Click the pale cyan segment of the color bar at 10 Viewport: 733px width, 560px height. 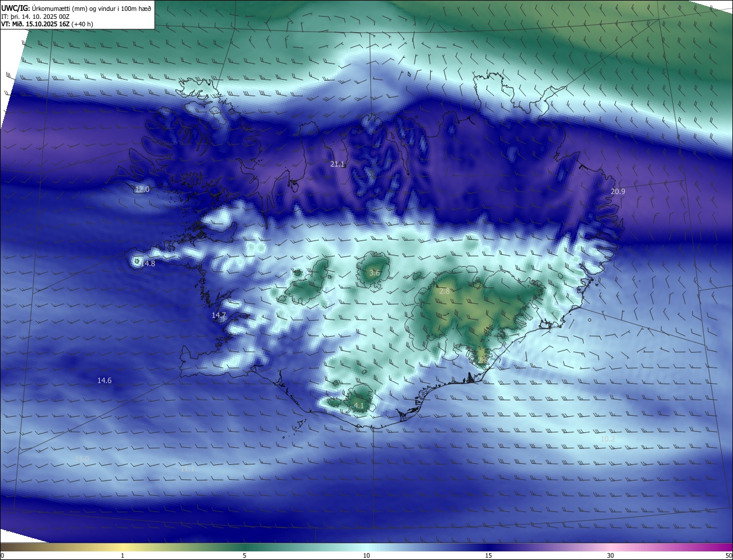pos(366,547)
